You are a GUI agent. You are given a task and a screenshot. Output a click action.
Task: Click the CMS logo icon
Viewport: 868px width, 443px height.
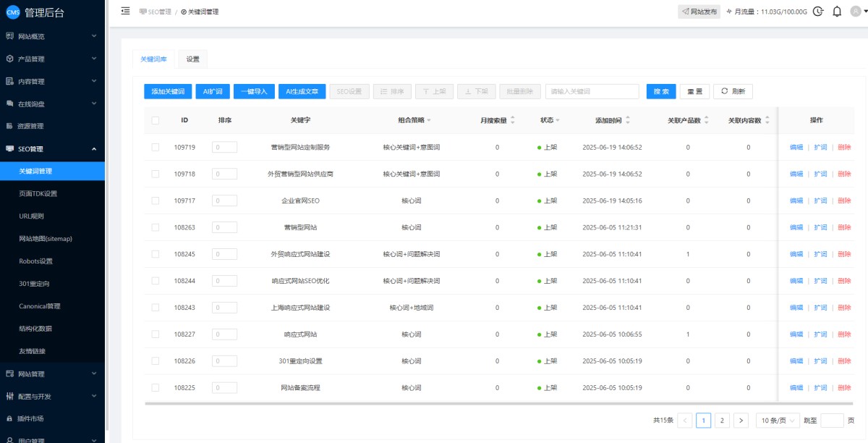point(12,12)
